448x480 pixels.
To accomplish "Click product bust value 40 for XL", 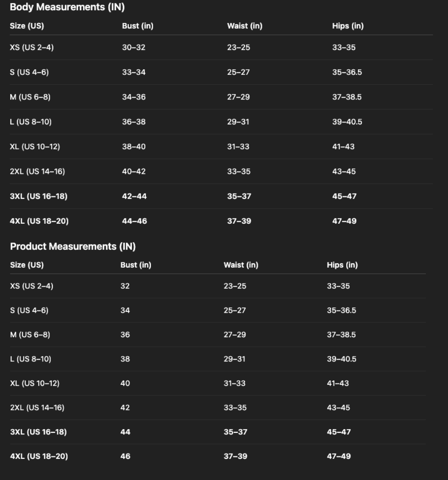I will point(125,383).
